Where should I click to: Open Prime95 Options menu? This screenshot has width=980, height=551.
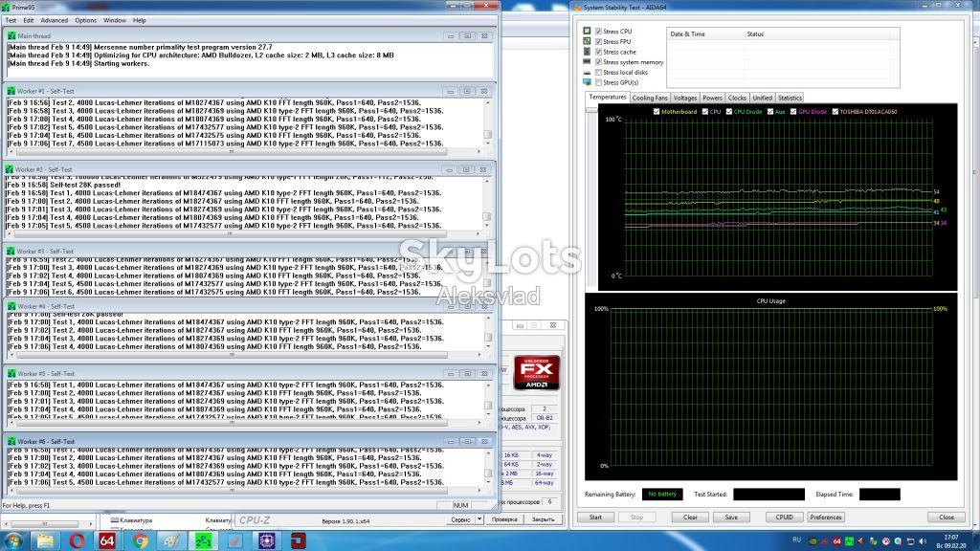click(85, 21)
